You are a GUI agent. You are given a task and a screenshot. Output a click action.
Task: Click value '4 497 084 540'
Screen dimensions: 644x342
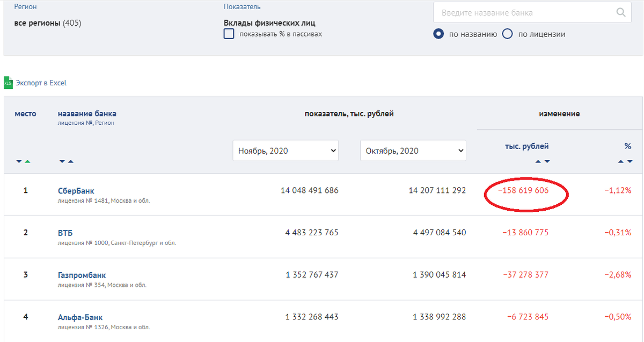[440, 233]
